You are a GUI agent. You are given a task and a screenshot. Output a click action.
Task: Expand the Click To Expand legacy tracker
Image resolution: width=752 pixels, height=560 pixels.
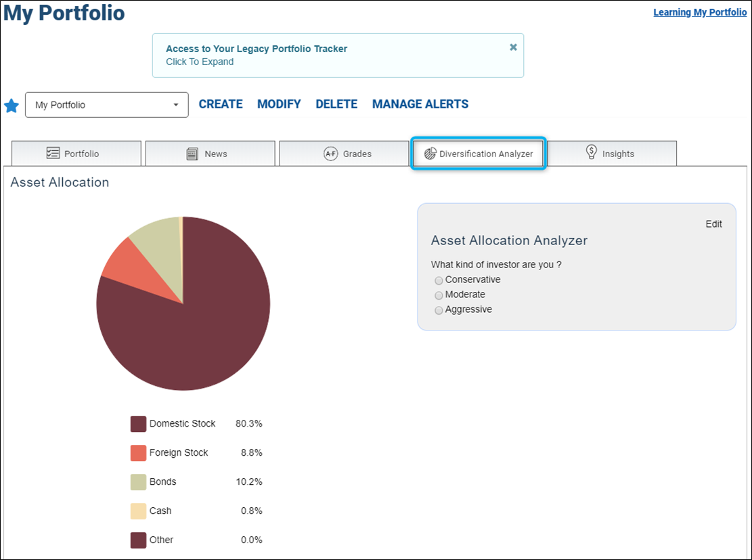click(200, 62)
